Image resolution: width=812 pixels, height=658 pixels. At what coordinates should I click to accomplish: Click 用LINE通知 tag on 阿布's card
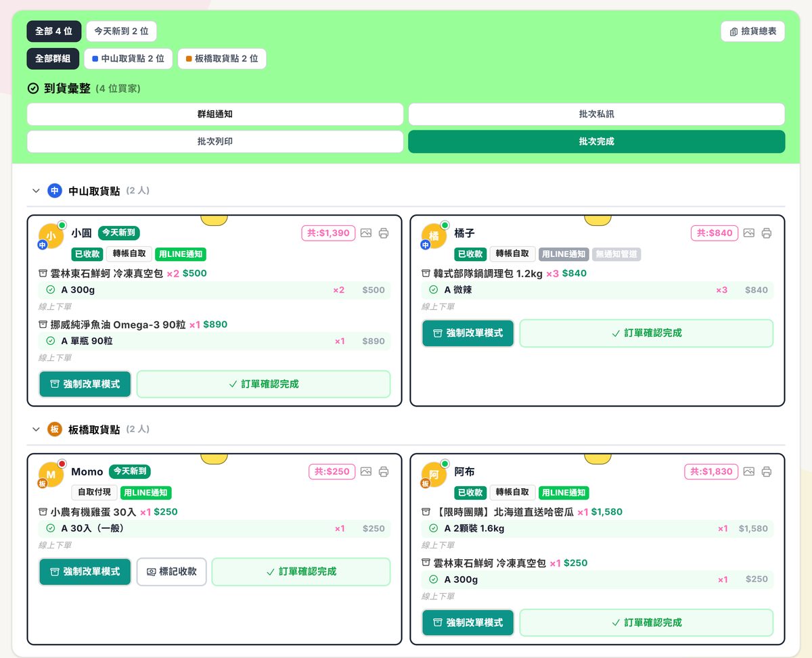tap(564, 493)
